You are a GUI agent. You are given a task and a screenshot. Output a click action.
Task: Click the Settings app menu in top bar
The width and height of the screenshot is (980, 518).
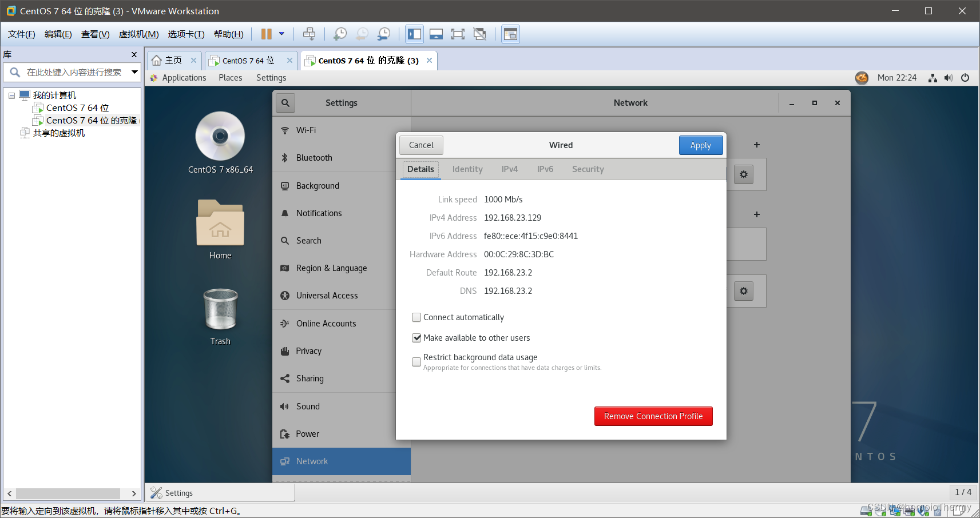[x=271, y=78]
